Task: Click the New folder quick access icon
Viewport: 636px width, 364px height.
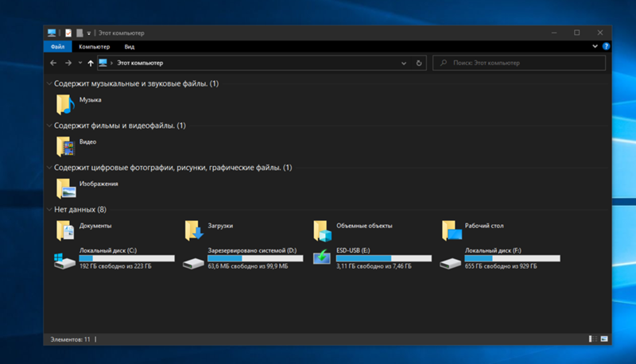Action: coord(79,33)
